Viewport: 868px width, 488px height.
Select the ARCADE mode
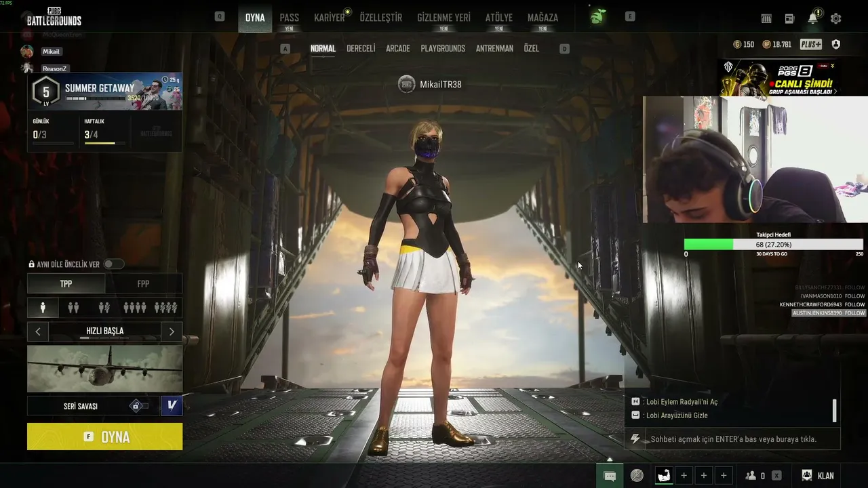point(398,49)
